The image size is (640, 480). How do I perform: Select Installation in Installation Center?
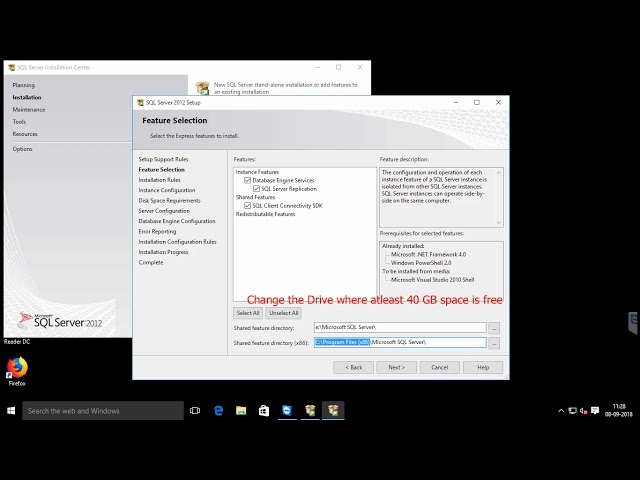point(27,98)
